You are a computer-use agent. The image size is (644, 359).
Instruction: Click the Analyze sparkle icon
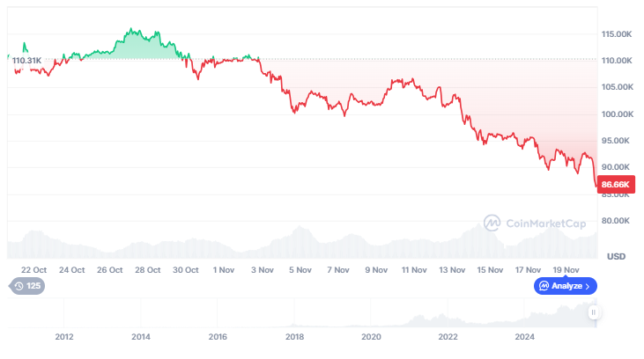tap(545, 286)
